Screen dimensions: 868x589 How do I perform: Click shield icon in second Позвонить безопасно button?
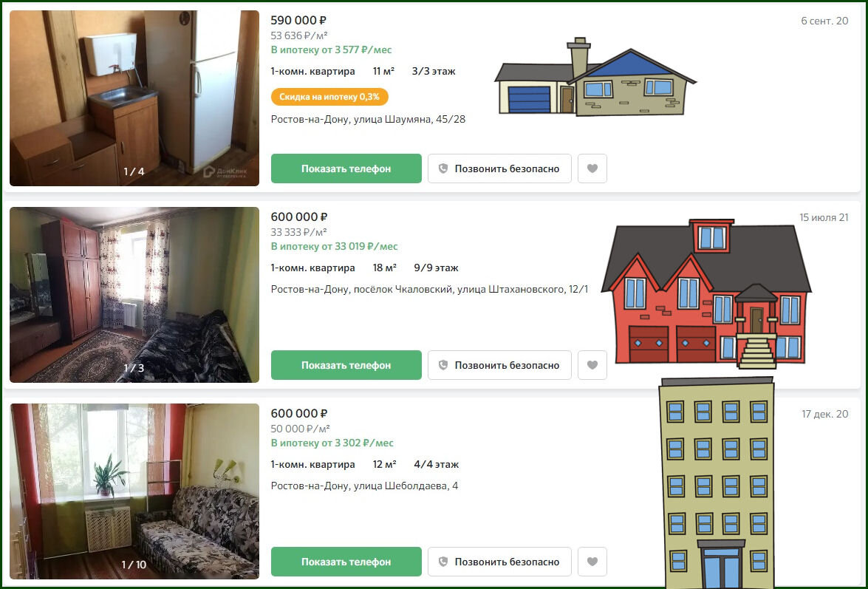442,365
